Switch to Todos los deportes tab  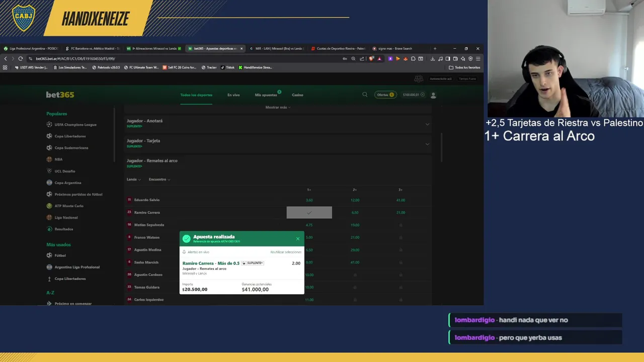(x=196, y=95)
